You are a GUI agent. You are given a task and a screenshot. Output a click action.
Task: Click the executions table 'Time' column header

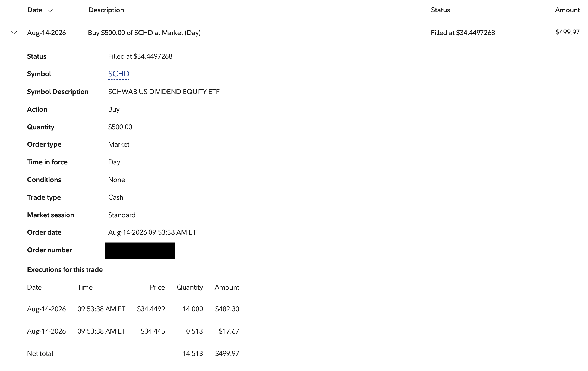click(85, 287)
